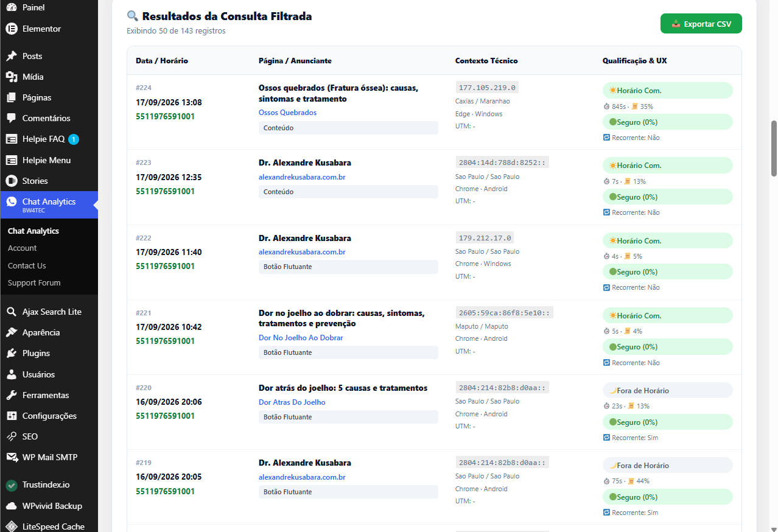Click the WP Mail SMTP envelope icon
This screenshot has height=532, width=778.
(x=11, y=457)
